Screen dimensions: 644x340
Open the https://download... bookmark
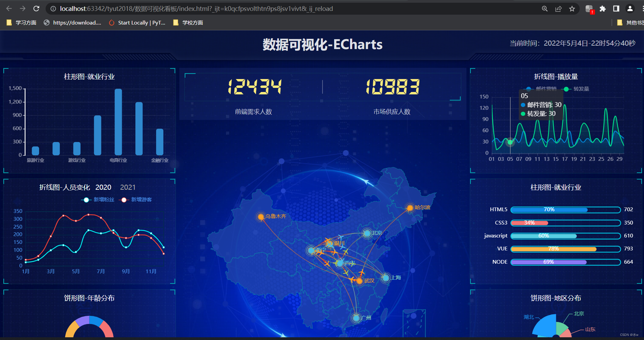(x=72, y=22)
